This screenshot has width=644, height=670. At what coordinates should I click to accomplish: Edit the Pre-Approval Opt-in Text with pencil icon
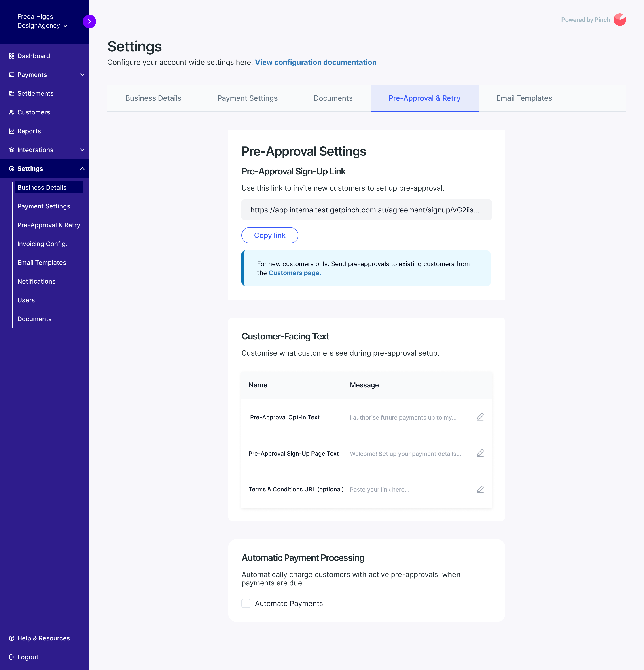click(x=480, y=417)
